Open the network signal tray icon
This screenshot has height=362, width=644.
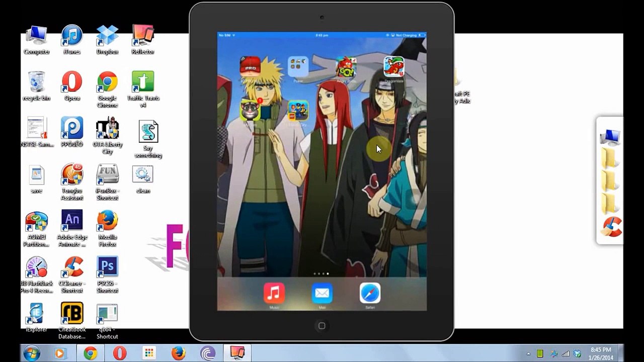(566, 354)
